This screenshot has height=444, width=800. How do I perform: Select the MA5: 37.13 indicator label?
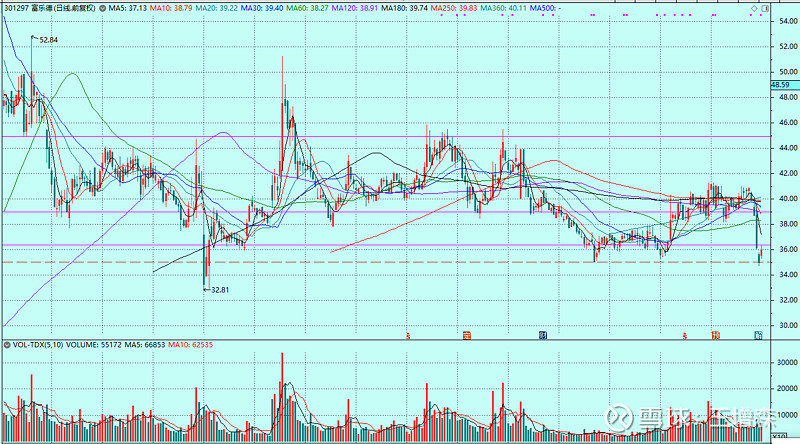coord(128,9)
